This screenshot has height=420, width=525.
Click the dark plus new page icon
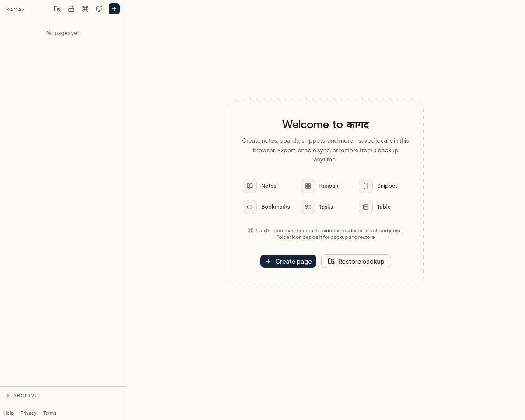(x=114, y=9)
